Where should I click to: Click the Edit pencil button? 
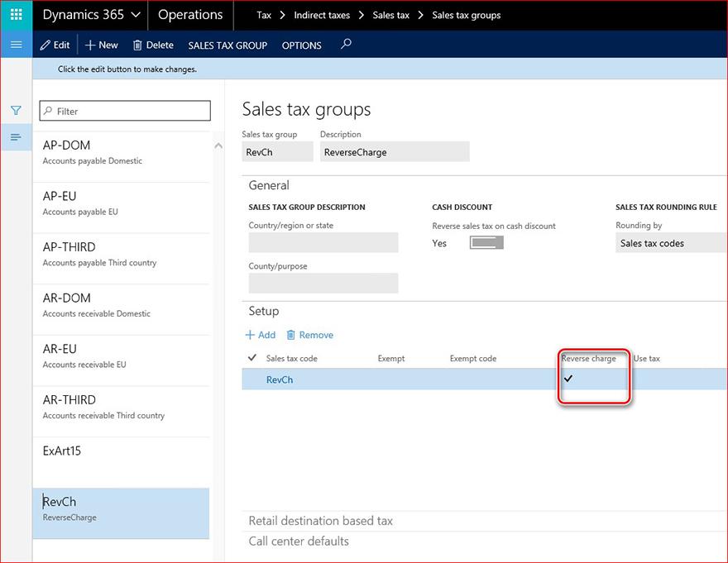(55, 45)
